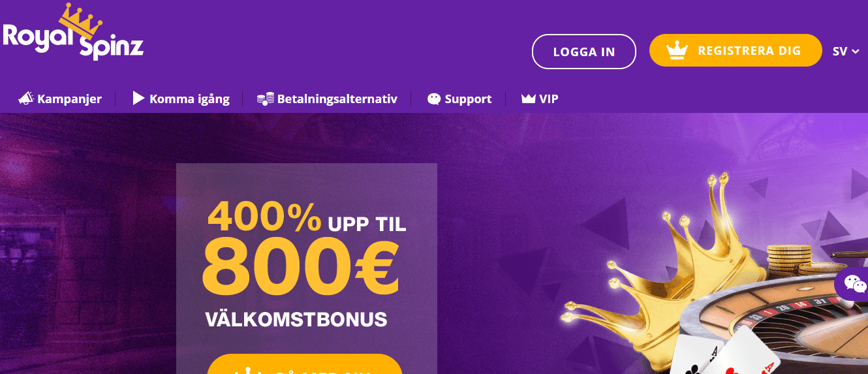Click the Royal Spinz logo
Viewport: 868px width, 374px height.
(x=72, y=32)
